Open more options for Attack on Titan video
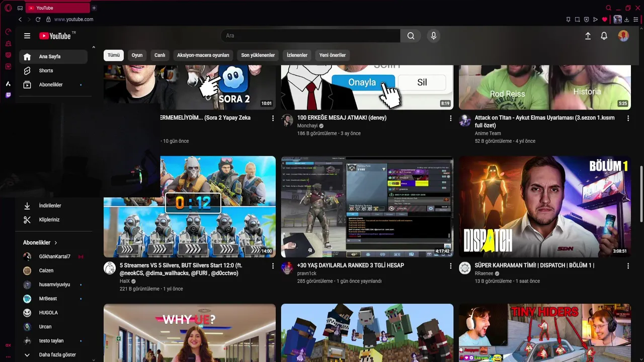This screenshot has width=644, height=362. (x=628, y=118)
